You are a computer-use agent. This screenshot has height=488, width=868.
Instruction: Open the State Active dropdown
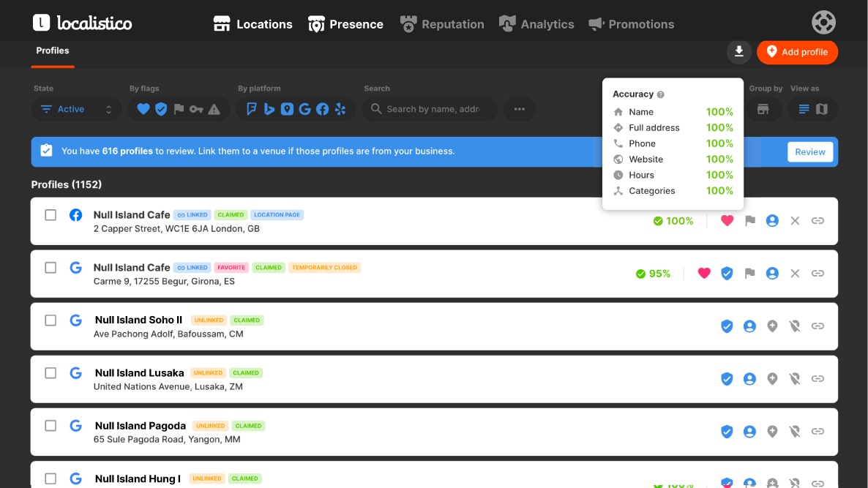[x=76, y=109]
